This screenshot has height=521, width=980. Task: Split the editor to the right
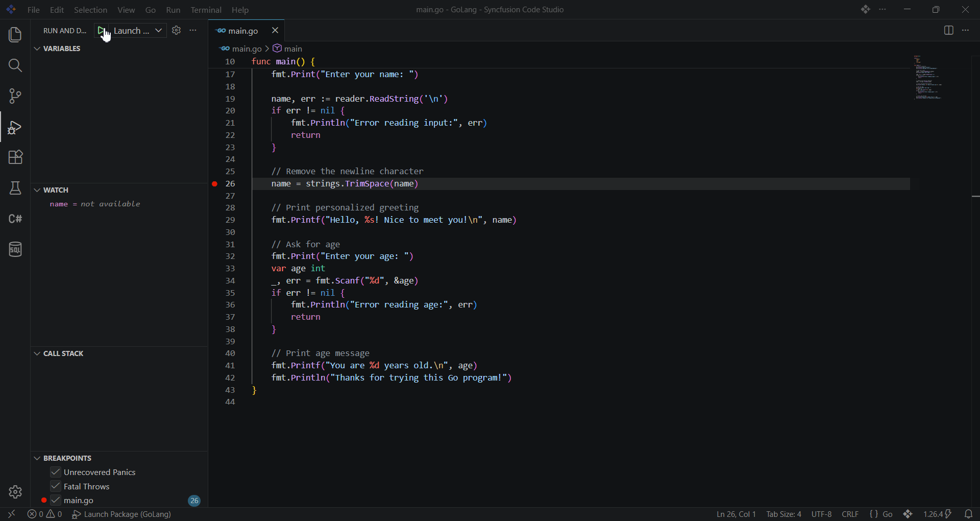pyautogui.click(x=948, y=31)
